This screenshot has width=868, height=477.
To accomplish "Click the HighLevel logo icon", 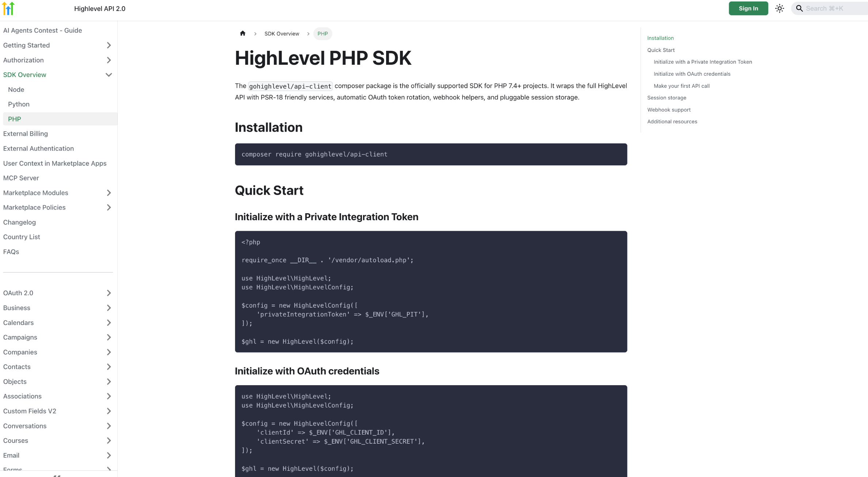I will pos(8,8).
